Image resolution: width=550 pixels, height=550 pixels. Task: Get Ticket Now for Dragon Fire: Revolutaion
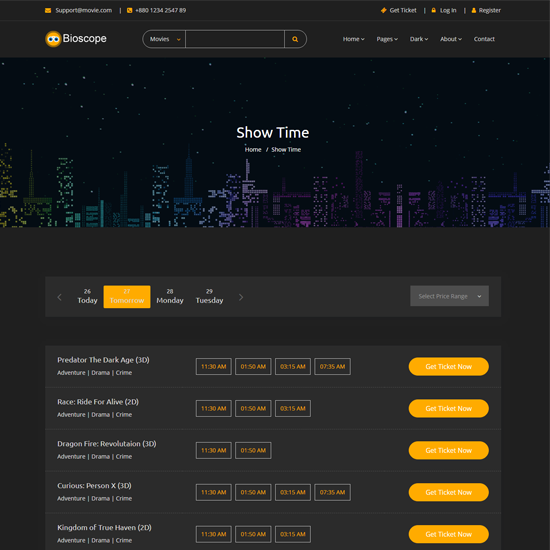[448, 450]
